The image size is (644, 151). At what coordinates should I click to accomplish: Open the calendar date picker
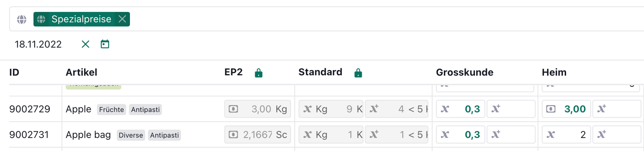[105, 44]
